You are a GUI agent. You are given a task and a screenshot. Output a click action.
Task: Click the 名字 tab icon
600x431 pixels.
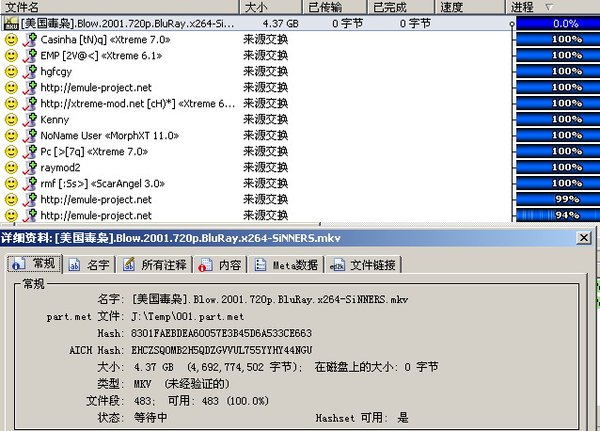click(x=74, y=264)
